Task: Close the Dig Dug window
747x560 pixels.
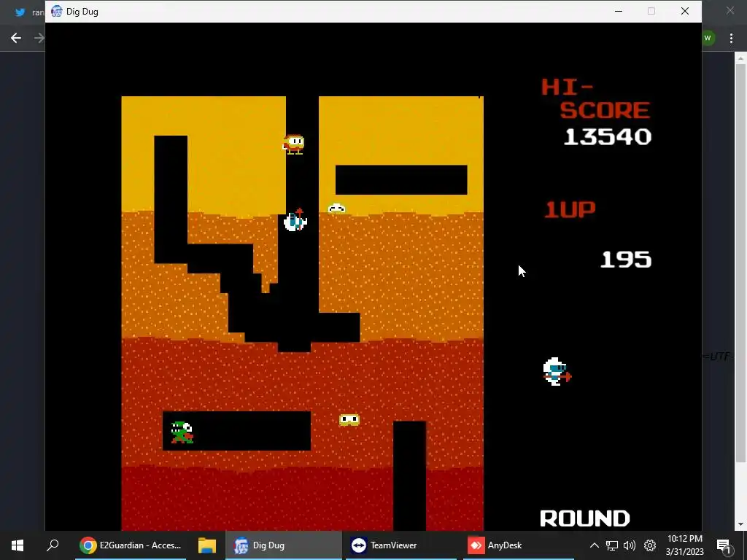Action: point(684,11)
